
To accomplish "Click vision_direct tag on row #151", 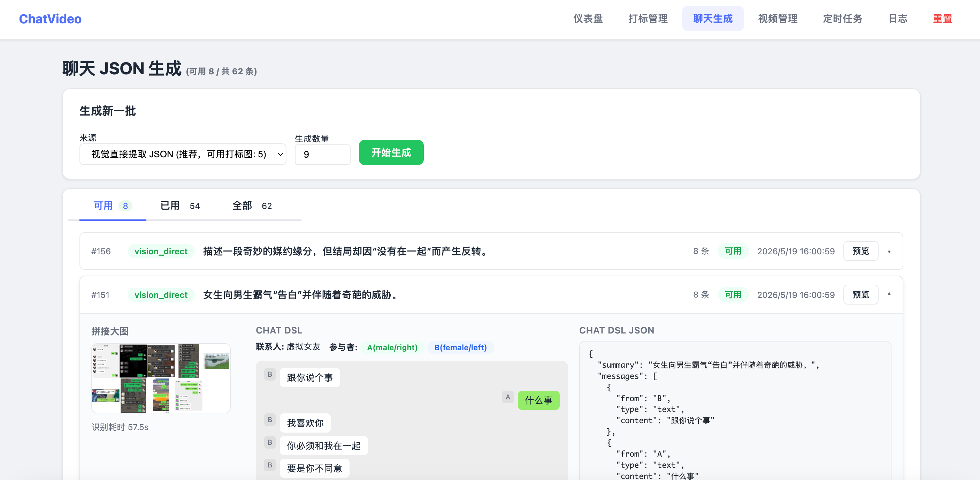I will [x=161, y=295].
